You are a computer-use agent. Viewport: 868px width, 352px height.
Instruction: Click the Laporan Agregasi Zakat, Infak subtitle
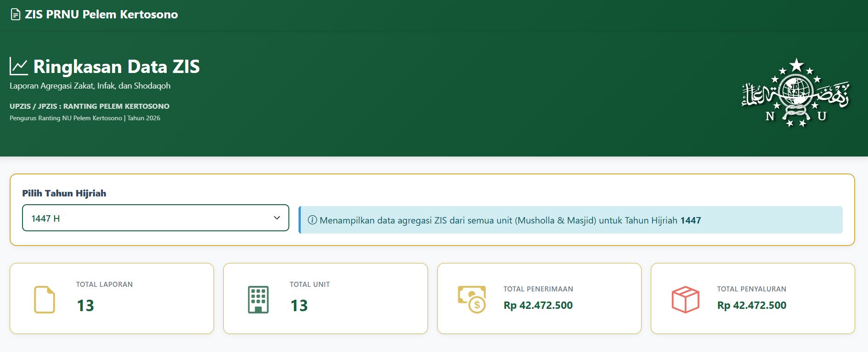90,86
